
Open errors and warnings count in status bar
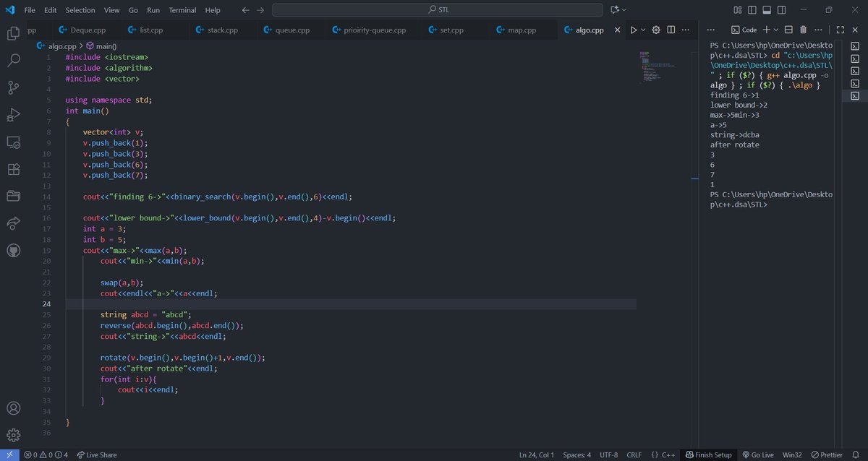46,455
